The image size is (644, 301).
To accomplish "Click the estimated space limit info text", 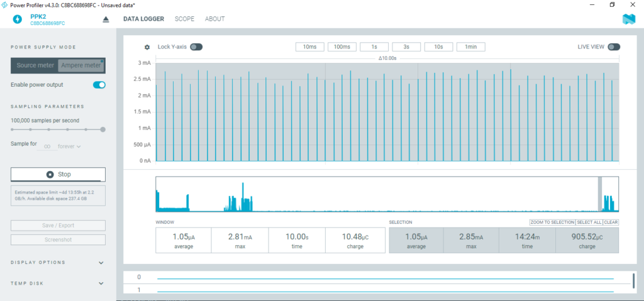I will [x=58, y=195].
